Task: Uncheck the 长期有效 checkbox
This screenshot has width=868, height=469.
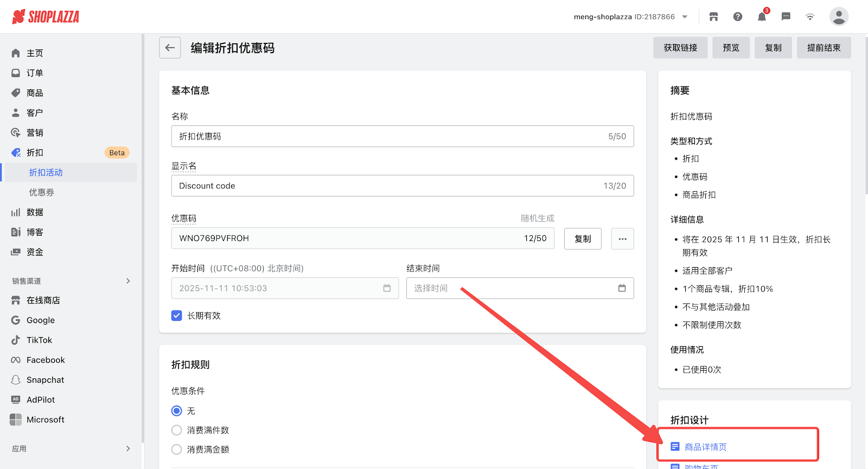Action: tap(177, 316)
